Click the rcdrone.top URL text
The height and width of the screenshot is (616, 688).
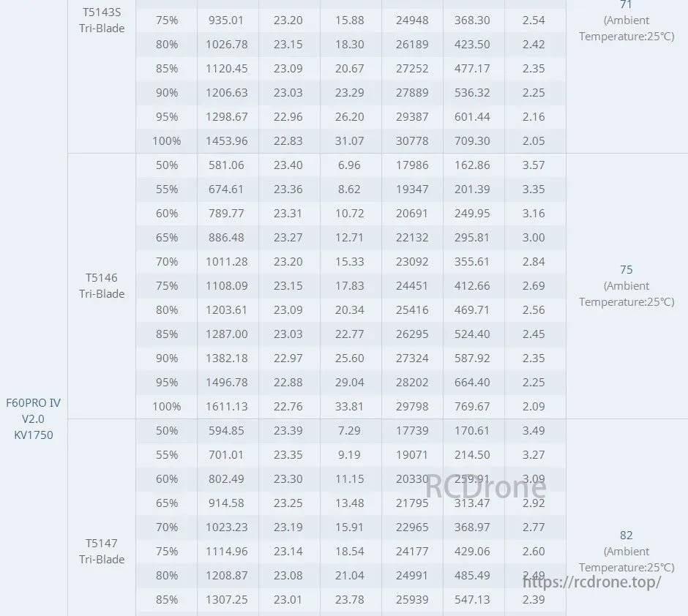pyautogui.click(x=591, y=582)
